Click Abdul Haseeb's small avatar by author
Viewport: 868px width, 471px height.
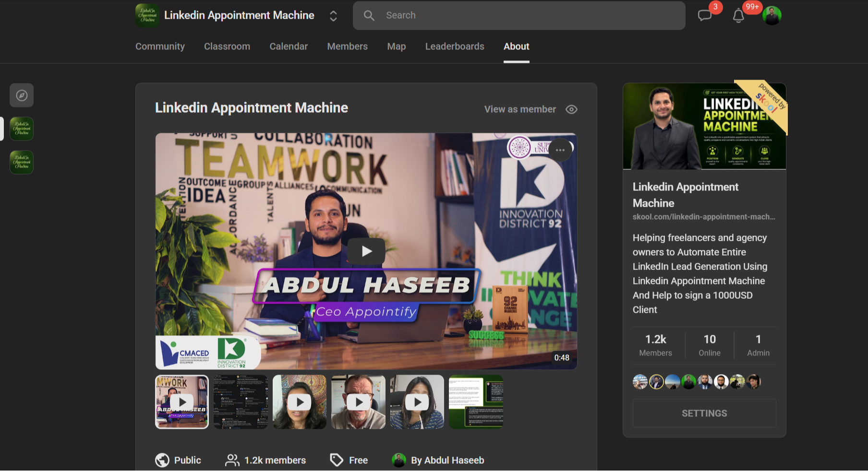coord(399,460)
